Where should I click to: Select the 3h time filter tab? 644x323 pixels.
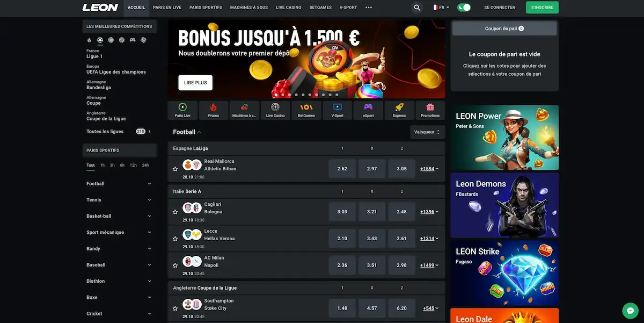point(112,166)
